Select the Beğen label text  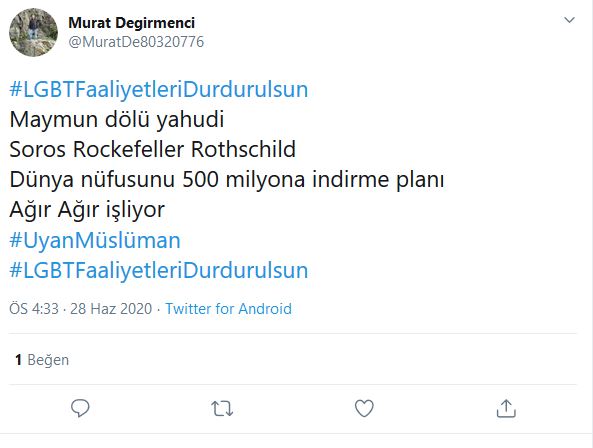[48, 360]
